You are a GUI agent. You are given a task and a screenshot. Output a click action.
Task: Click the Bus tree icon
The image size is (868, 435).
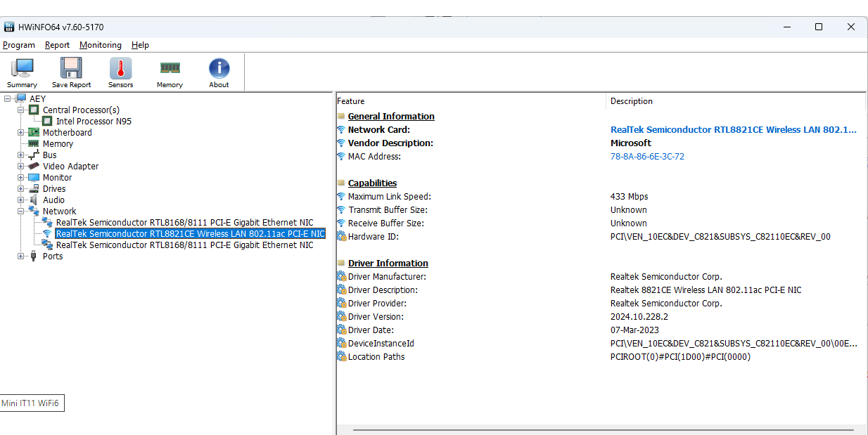tap(34, 155)
